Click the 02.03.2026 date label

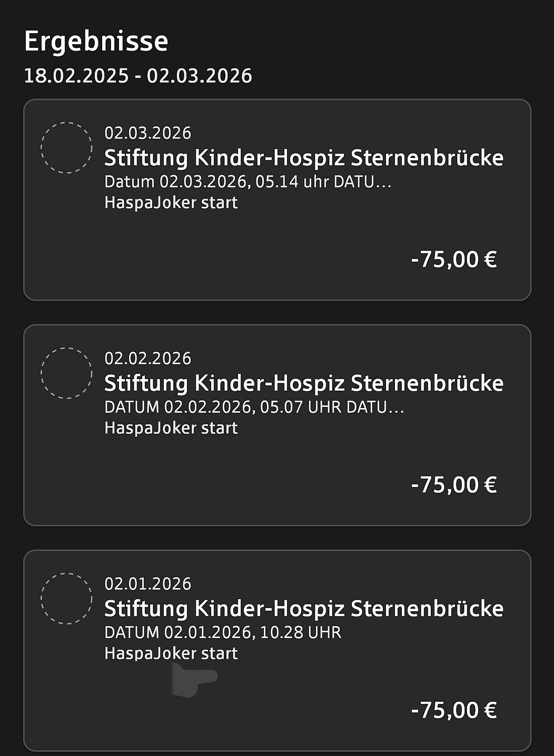point(147,133)
